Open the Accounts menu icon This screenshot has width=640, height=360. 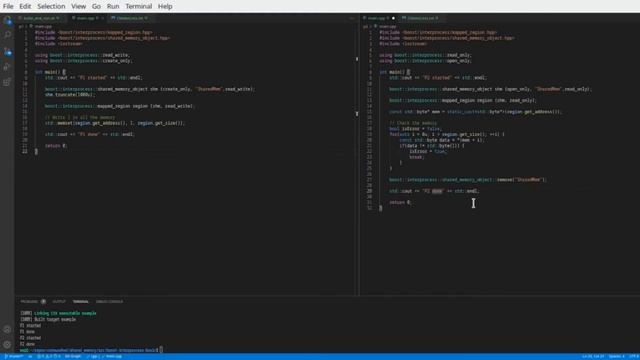7,329
